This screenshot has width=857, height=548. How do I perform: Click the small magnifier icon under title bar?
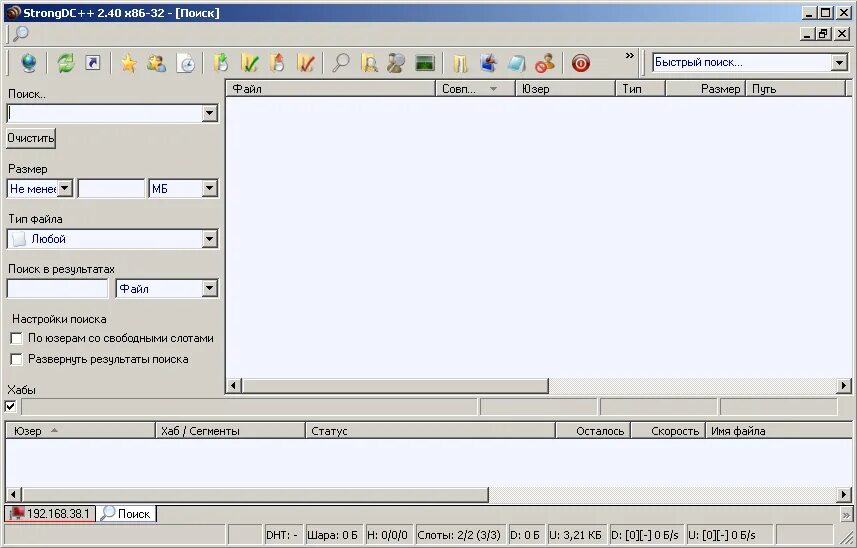click(21, 33)
